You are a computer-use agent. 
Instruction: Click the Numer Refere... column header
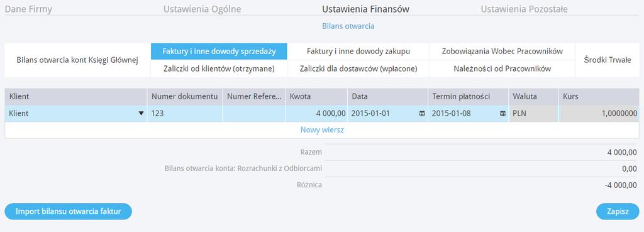click(254, 97)
